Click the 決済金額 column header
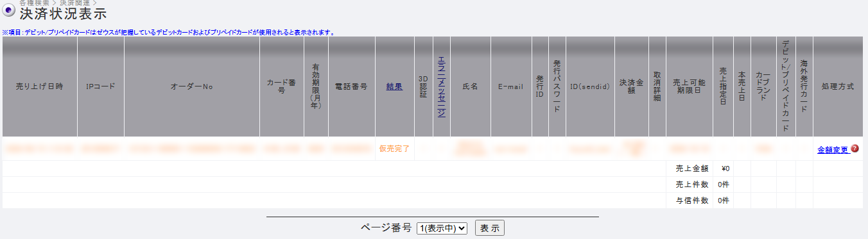 tap(632, 87)
